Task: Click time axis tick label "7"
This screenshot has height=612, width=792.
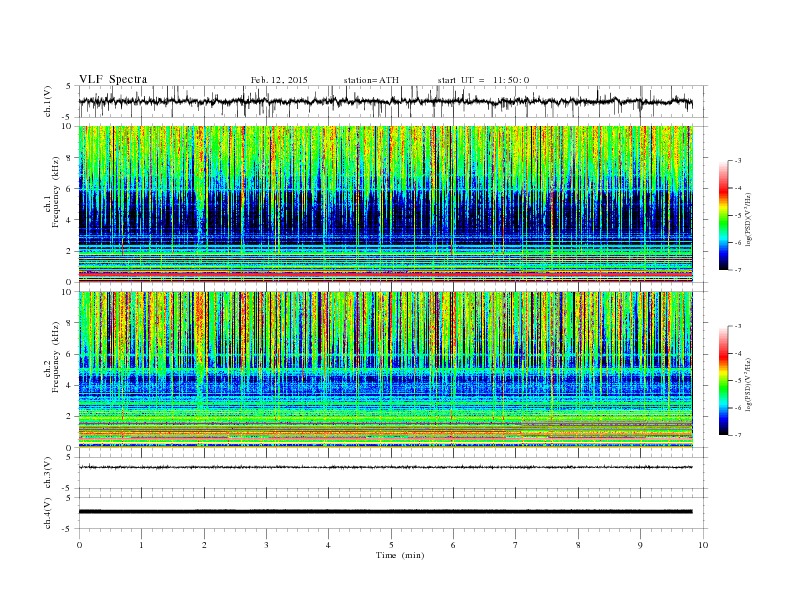Action: pos(516,545)
